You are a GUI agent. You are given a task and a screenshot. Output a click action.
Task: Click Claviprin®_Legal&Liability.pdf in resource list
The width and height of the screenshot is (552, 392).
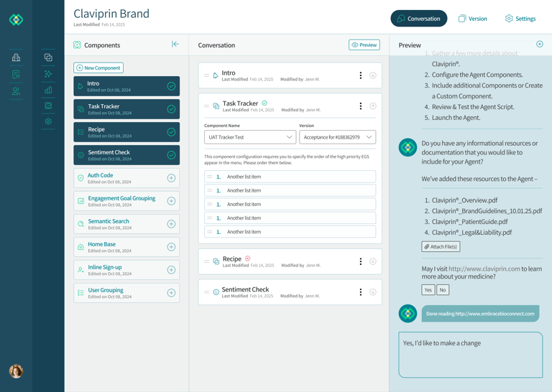471,233
